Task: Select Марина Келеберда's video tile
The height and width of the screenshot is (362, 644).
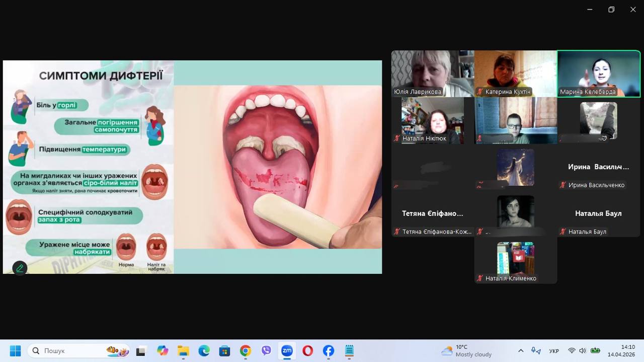Action: coord(598,74)
